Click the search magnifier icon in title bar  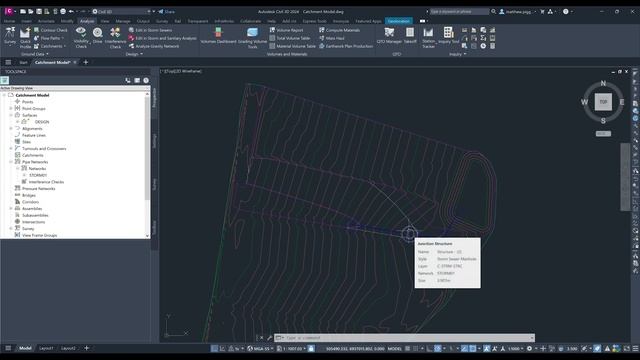click(x=493, y=11)
